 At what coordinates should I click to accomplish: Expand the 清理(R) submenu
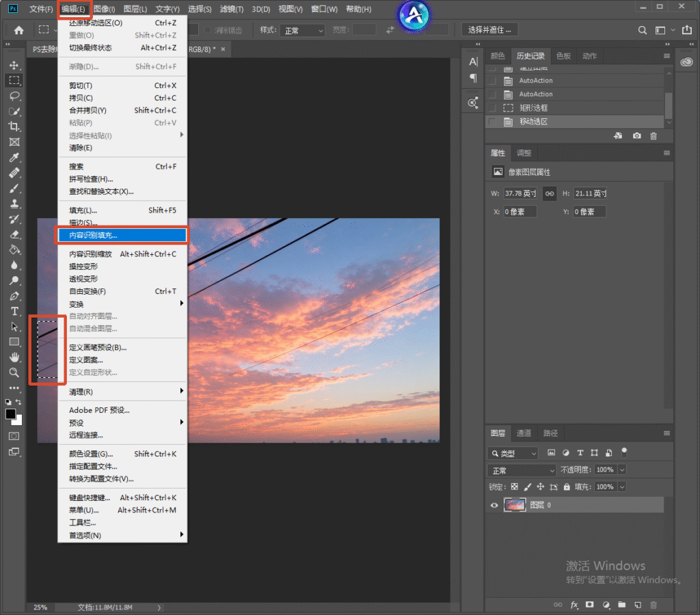tap(122, 392)
